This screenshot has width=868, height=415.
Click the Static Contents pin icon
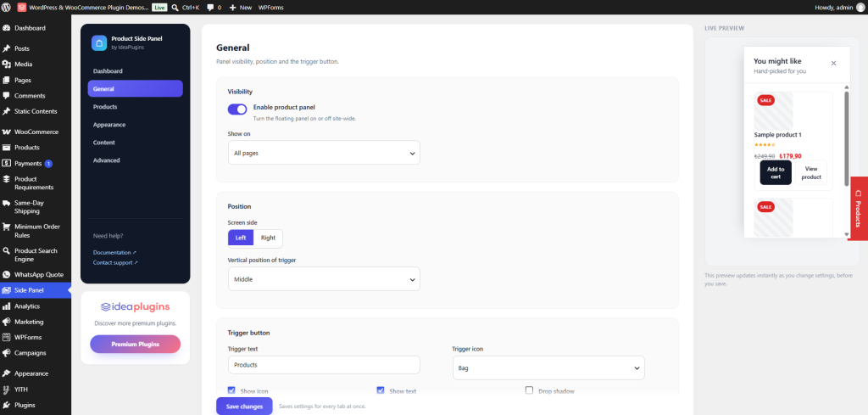pos(7,111)
